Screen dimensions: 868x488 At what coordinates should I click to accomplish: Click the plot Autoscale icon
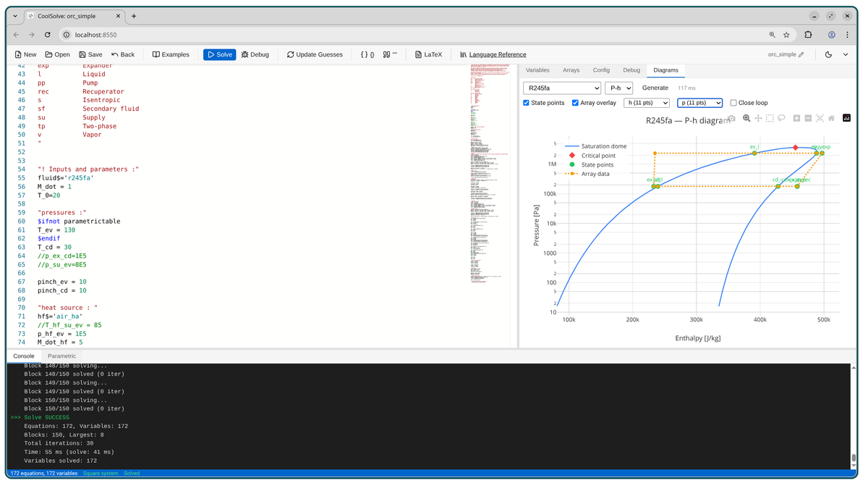(820, 118)
